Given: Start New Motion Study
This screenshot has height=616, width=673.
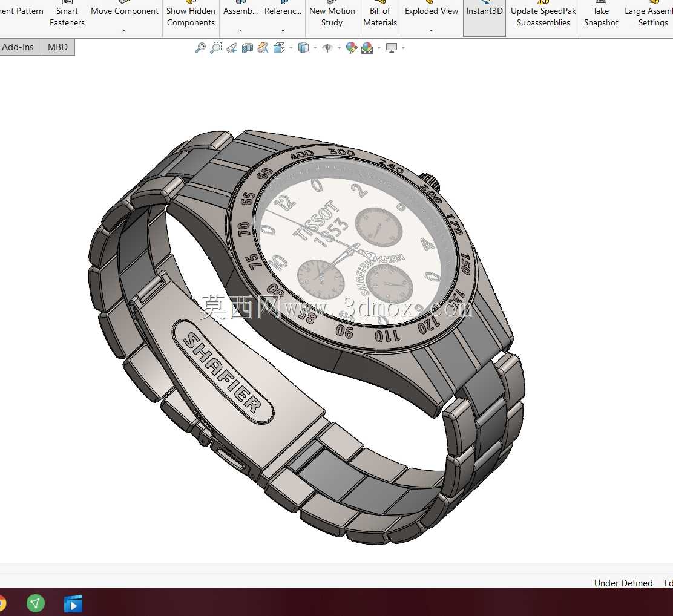Looking at the screenshot, I should 332,16.
